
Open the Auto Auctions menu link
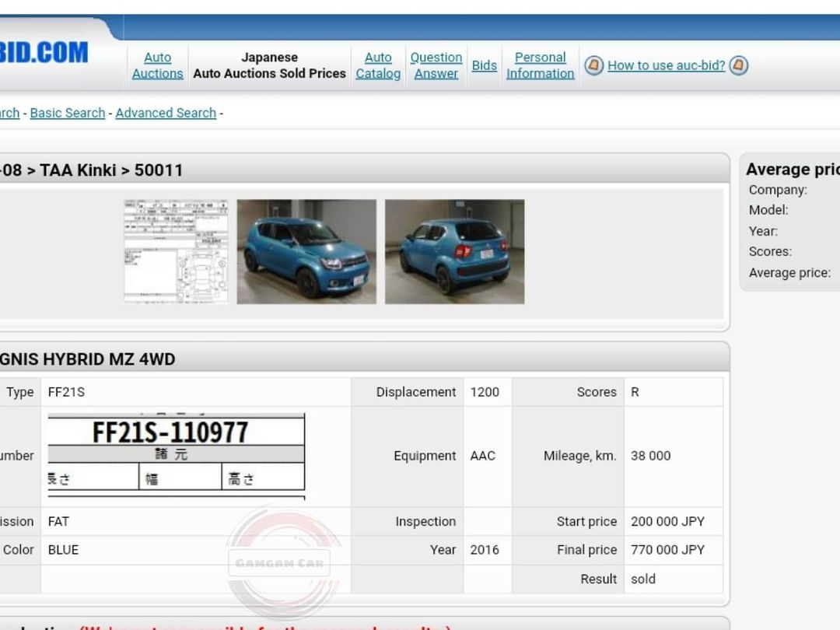click(x=157, y=65)
